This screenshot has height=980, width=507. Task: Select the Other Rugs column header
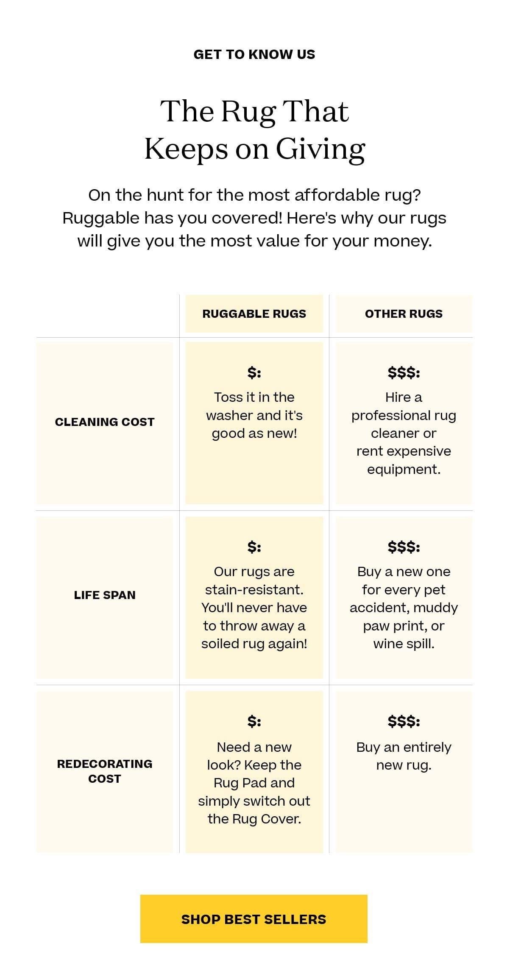[404, 314]
